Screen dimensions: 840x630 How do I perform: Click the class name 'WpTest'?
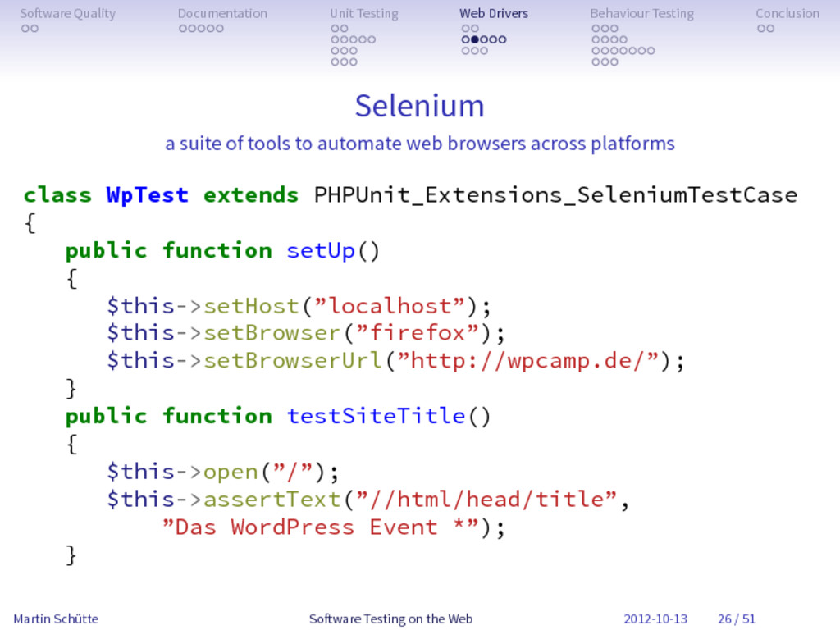pyautogui.click(x=147, y=195)
